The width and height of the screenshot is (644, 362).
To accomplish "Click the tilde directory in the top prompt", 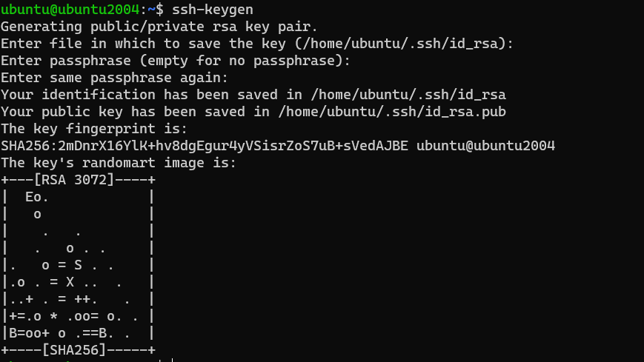I will pos(151,10).
